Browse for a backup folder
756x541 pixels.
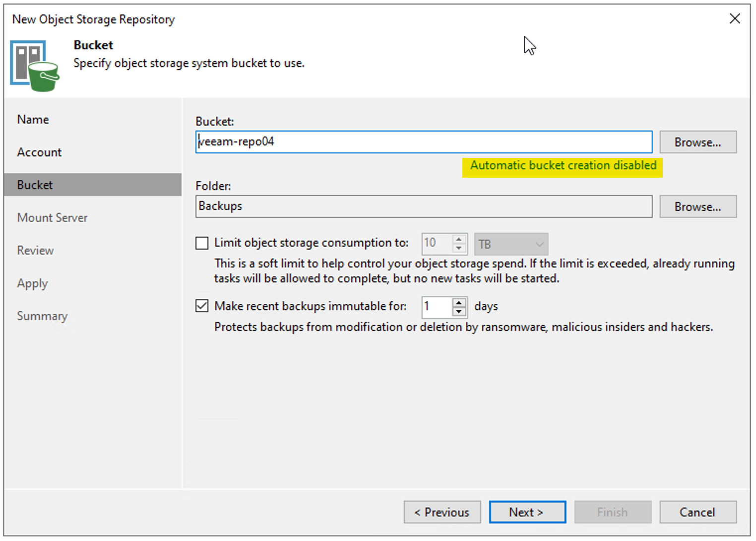pyautogui.click(x=697, y=206)
